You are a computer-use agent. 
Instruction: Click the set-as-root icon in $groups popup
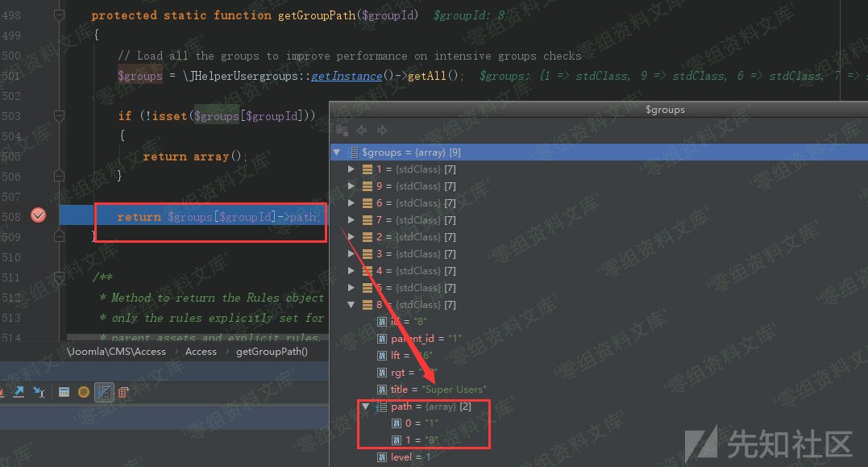click(x=342, y=131)
